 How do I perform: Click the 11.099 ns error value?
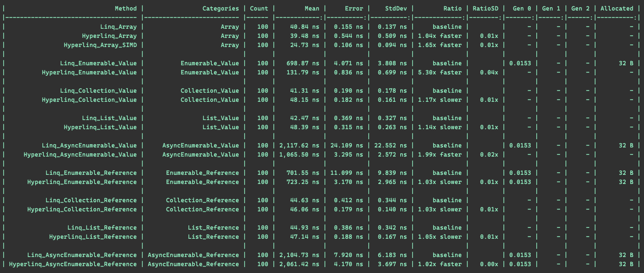[x=347, y=173]
